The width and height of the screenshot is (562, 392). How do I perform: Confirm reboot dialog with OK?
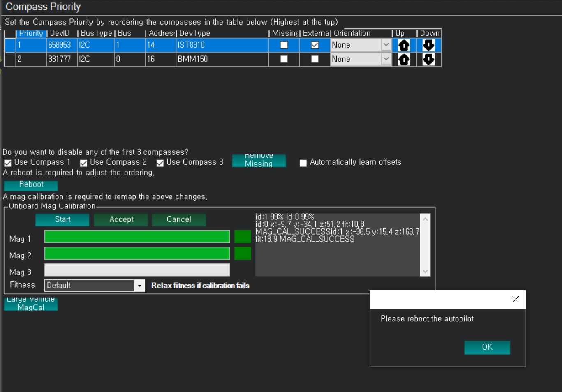[487, 347]
